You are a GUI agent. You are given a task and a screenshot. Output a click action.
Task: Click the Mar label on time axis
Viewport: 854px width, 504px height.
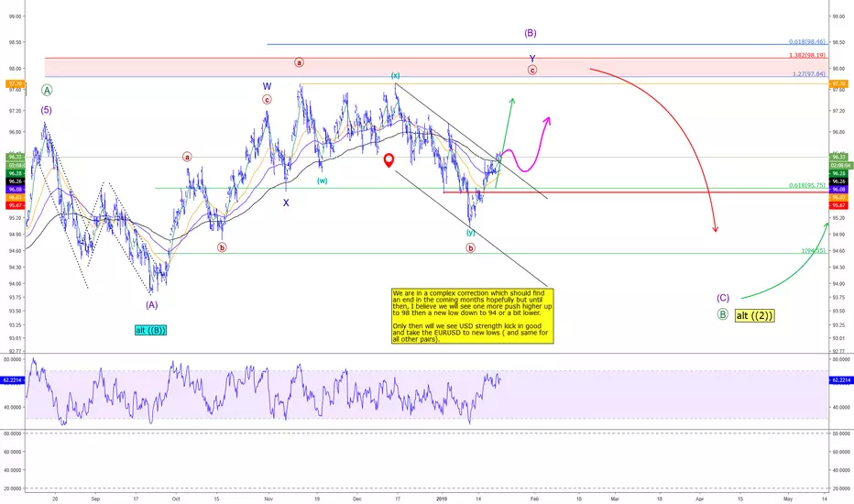tap(615, 499)
